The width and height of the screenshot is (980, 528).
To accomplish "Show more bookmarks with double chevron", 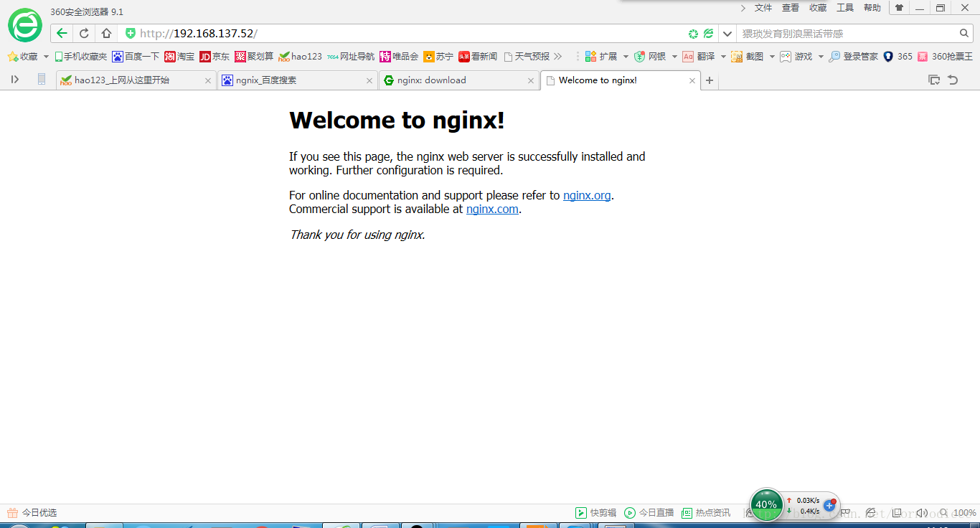I will 558,56.
